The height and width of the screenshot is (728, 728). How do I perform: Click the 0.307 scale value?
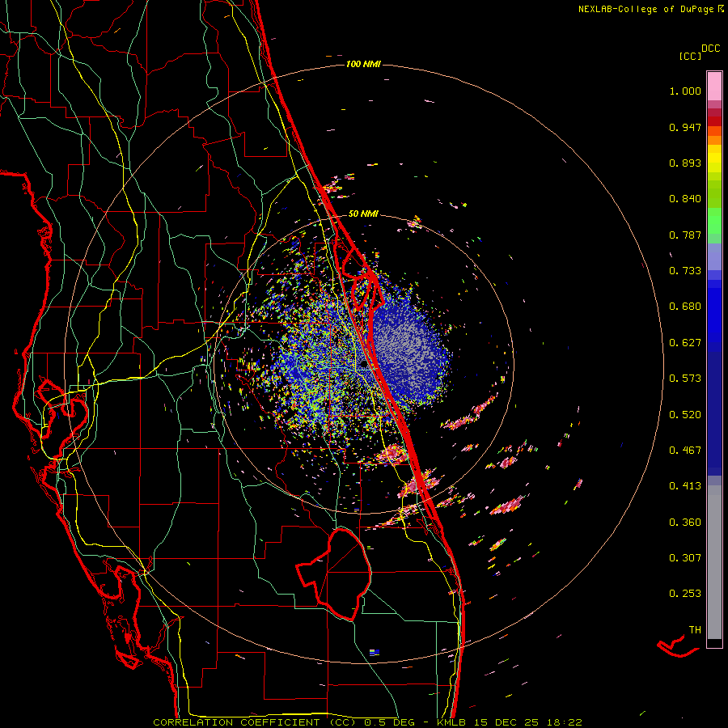pyautogui.click(x=685, y=558)
